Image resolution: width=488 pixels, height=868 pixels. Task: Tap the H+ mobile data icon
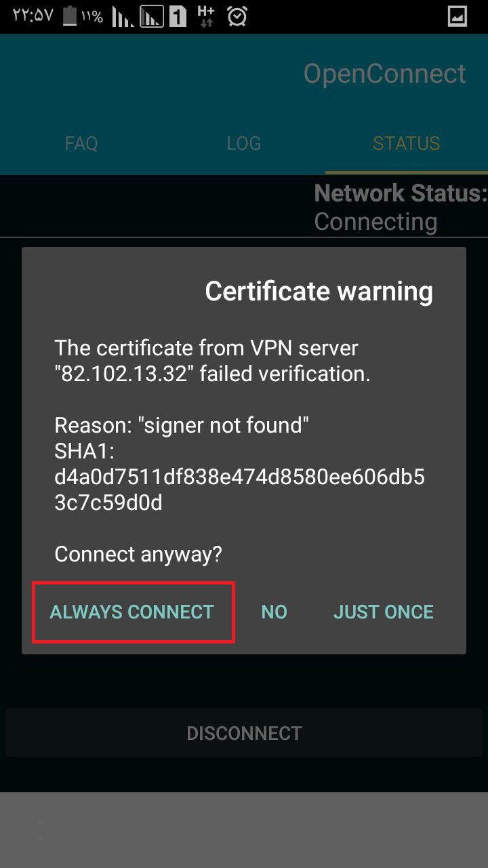tap(205, 16)
